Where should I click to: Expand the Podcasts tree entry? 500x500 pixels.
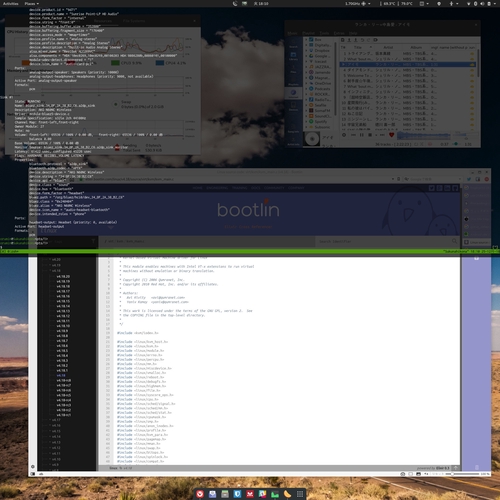306,89
